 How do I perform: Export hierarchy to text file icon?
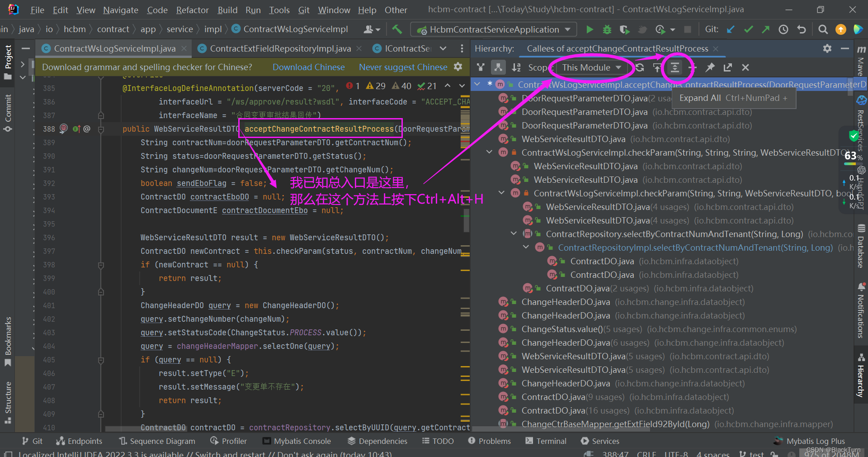tap(728, 67)
